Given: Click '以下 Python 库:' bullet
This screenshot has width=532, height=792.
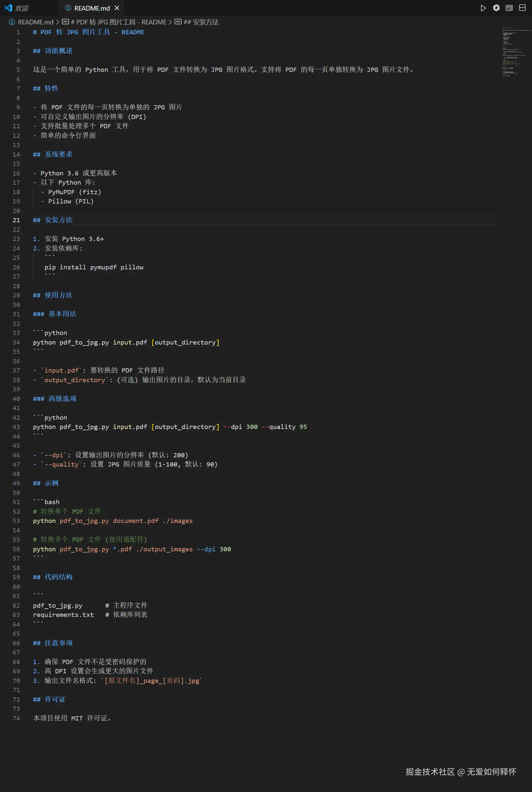Looking at the screenshot, I should click(x=68, y=182).
